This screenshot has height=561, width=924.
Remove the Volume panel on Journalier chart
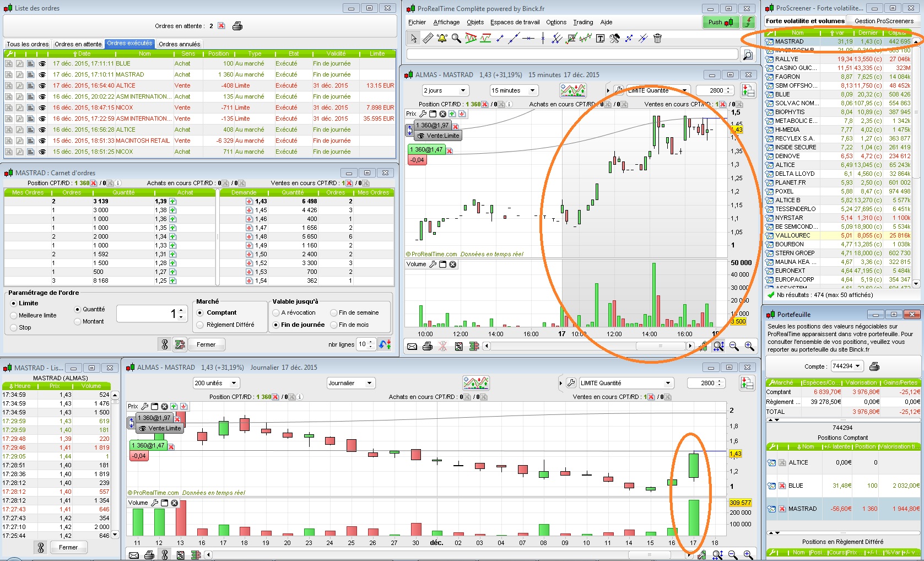coord(174,503)
